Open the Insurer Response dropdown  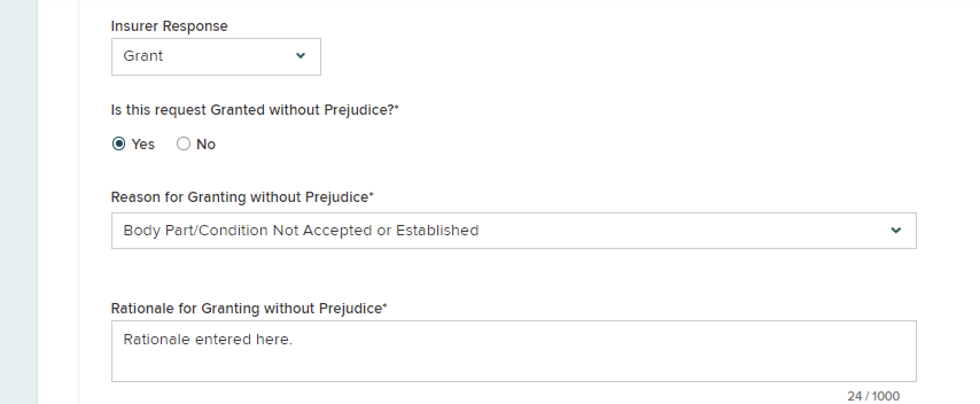216,57
